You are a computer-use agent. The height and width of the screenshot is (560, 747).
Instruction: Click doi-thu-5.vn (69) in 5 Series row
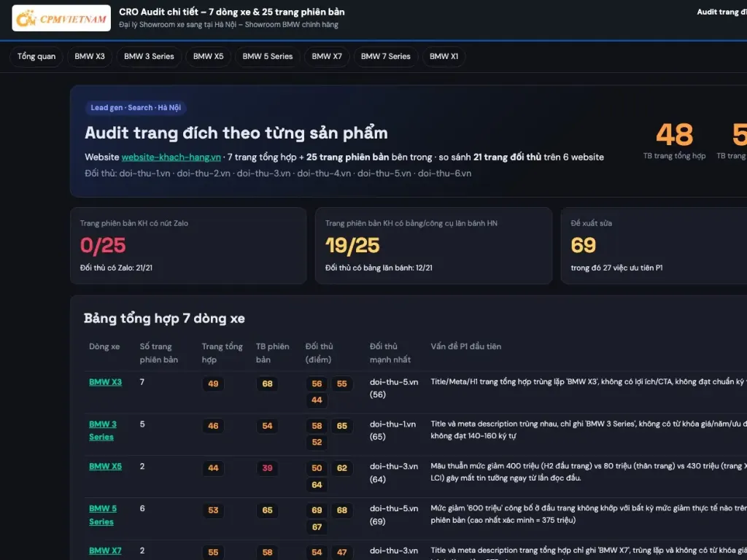(394, 515)
